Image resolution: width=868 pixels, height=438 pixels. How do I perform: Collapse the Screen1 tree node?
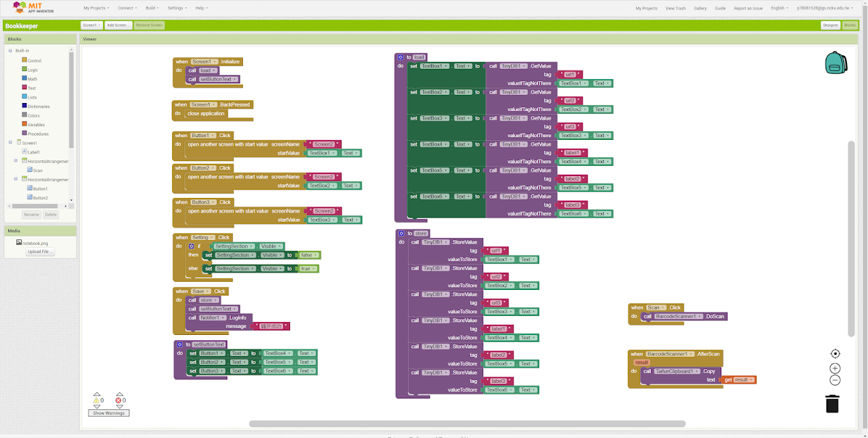[10, 143]
